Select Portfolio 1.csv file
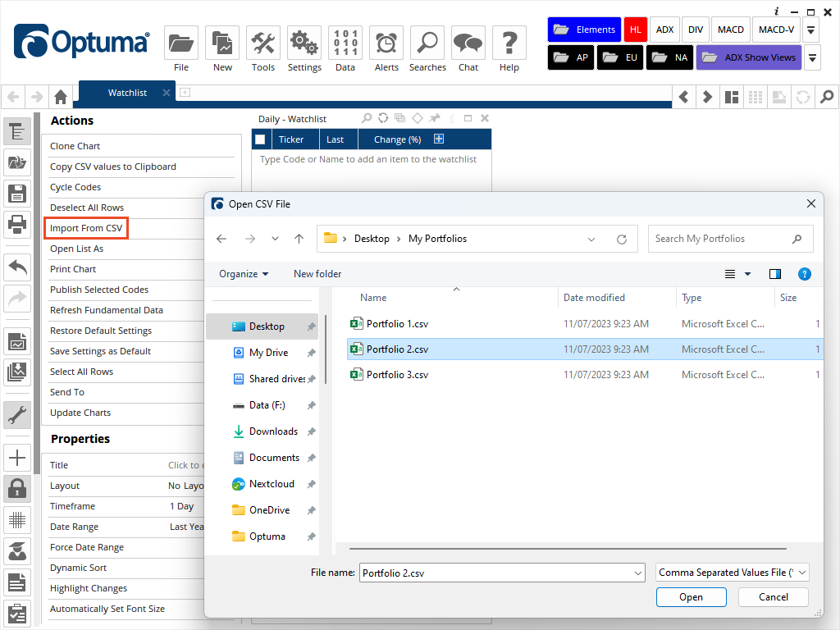Viewport: 840px width, 630px height. pyautogui.click(x=584, y=323)
